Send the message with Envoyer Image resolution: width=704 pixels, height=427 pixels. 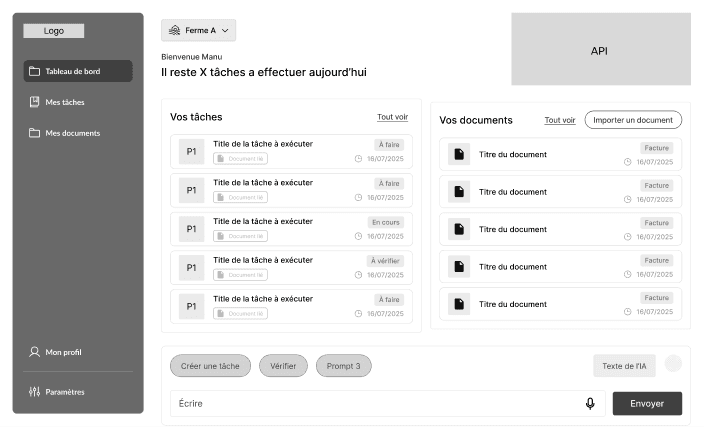[x=647, y=404]
